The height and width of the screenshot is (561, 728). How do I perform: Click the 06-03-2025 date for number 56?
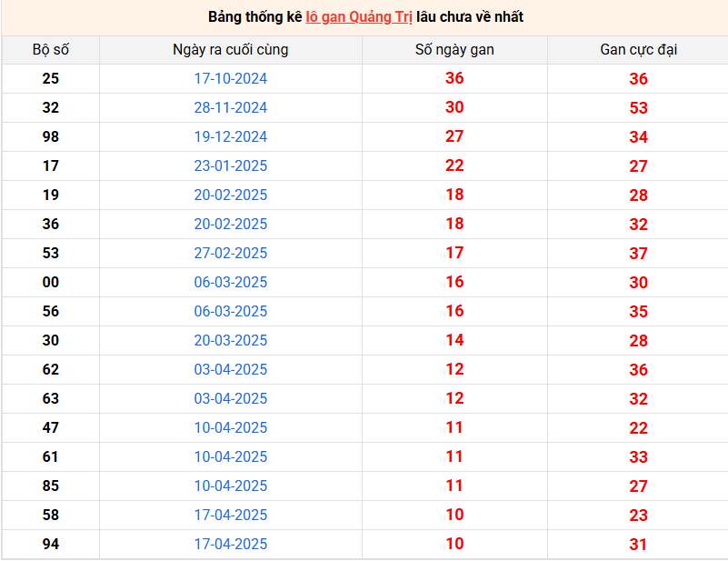tap(231, 312)
